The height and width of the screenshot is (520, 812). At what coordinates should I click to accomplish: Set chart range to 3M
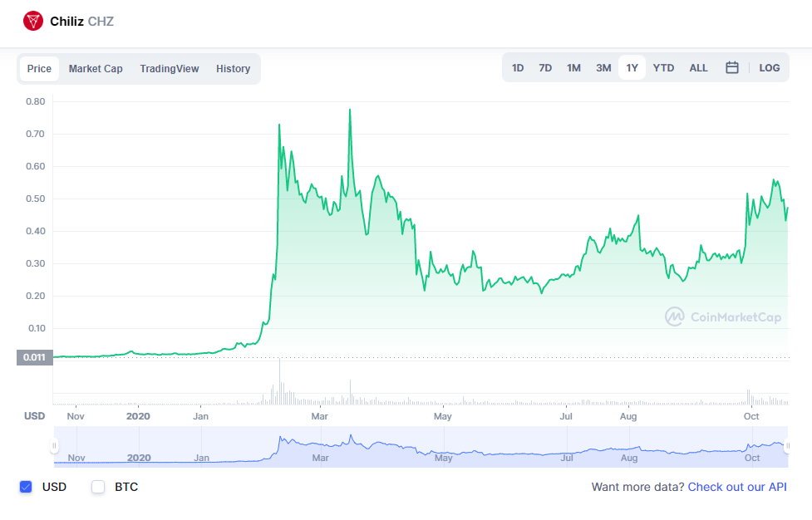click(x=603, y=68)
